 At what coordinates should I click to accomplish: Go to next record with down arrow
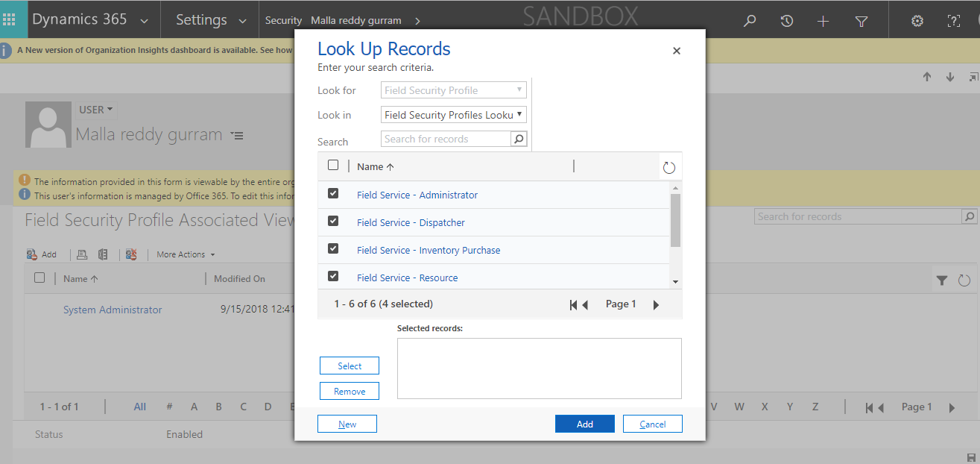pyautogui.click(x=950, y=77)
